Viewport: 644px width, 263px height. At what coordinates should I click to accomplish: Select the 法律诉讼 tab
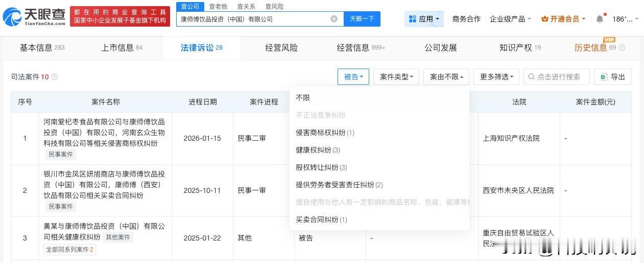202,48
